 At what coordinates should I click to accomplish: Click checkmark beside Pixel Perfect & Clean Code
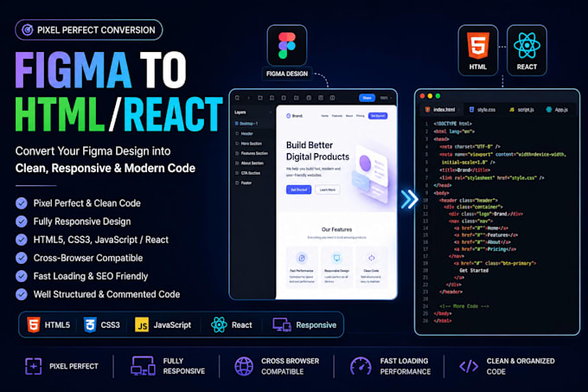click(x=22, y=203)
